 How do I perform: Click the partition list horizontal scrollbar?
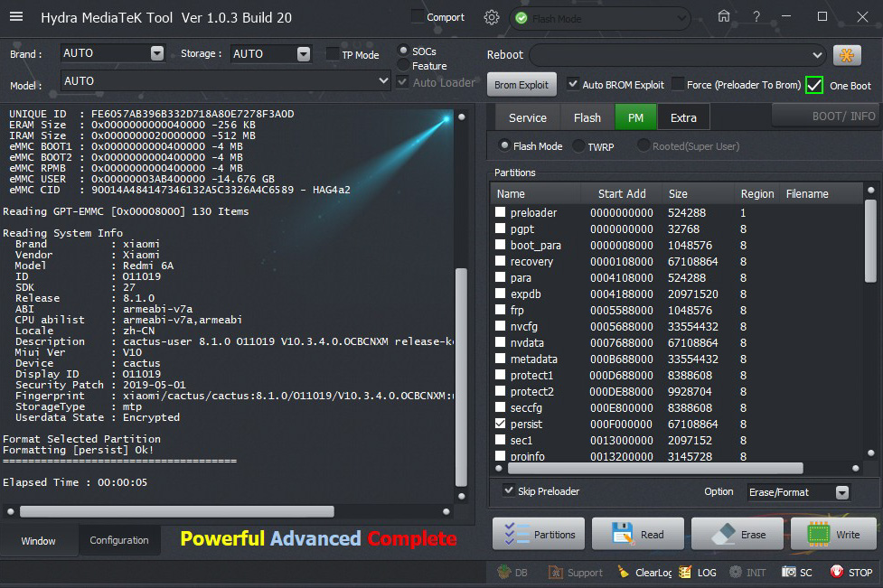coord(648,468)
